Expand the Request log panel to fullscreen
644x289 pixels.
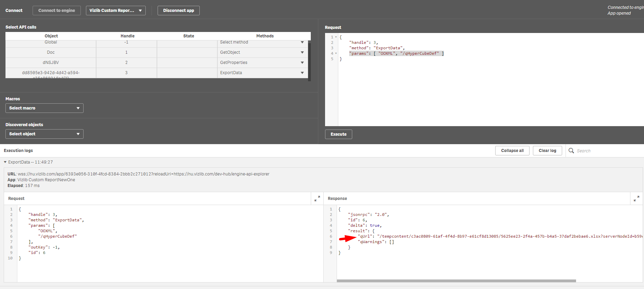click(317, 199)
